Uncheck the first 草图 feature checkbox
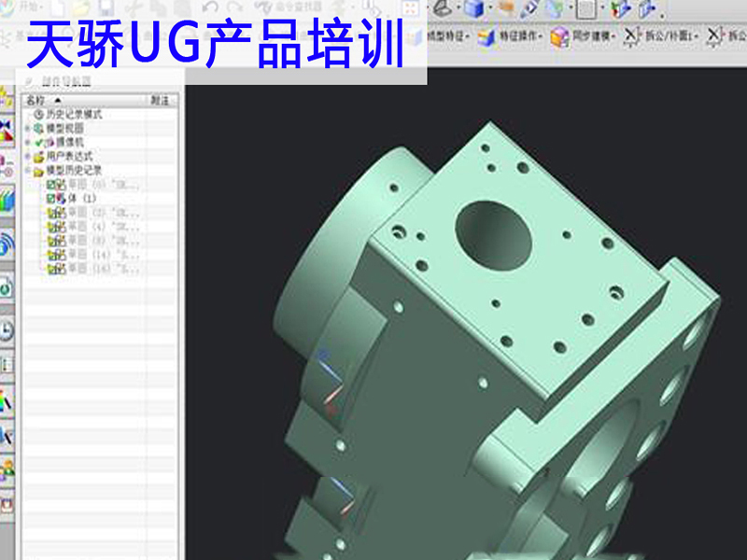The image size is (747, 560). pos(50,184)
